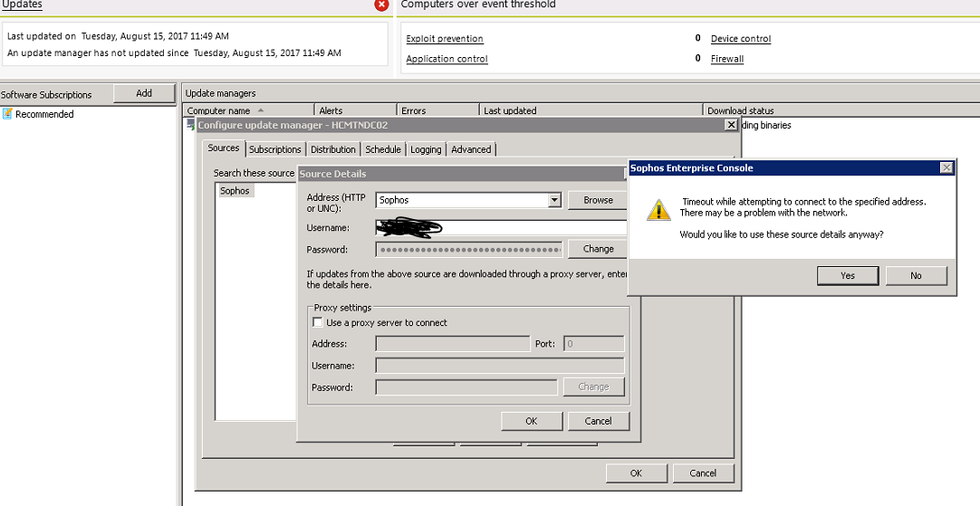The height and width of the screenshot is (506, 980).
Task: Click the Add button for Software Subscriptions
Action: click(144, 93)
